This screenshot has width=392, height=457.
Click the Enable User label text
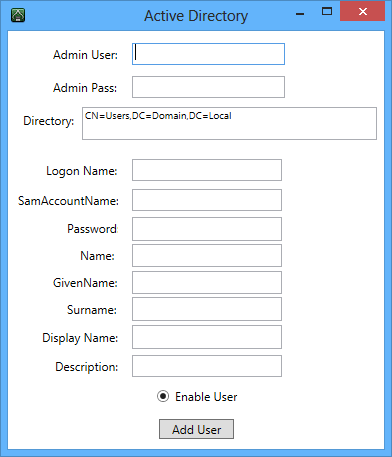pyautogui.click(x=206, y=397)
